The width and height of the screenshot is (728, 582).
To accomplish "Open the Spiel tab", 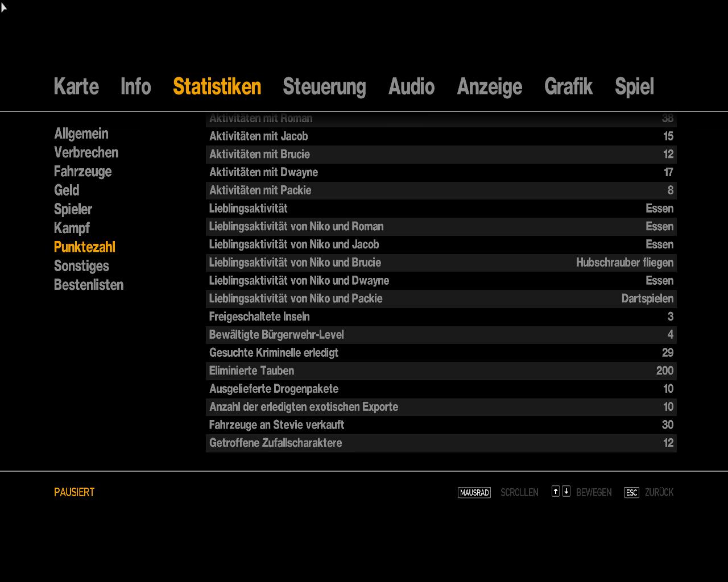I will [634, 87].
